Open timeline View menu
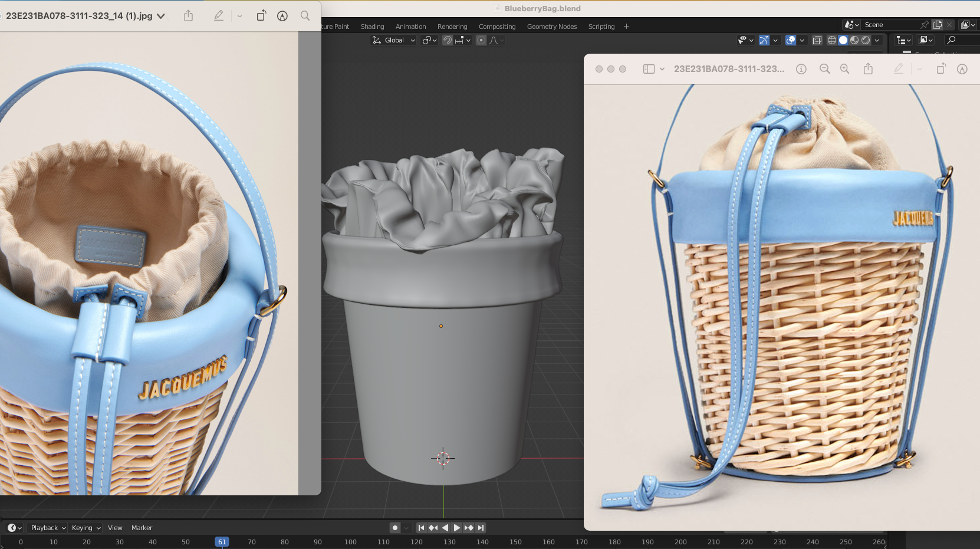The height and width of the screenshot is (549, 980). pos(115,528)
